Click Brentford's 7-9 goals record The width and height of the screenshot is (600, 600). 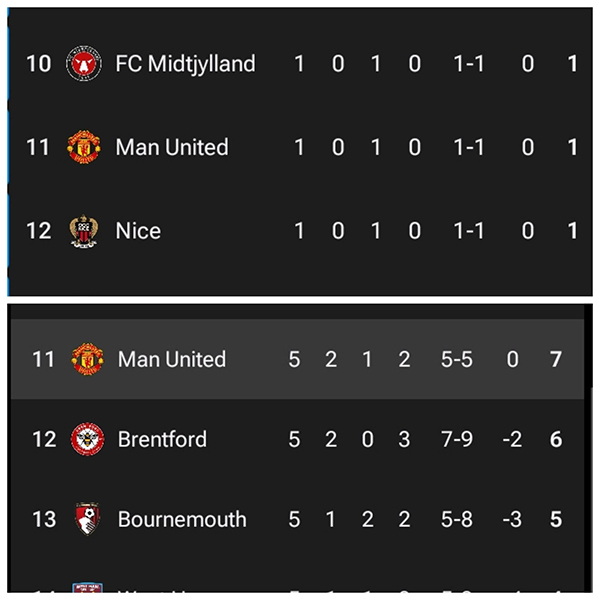tap(461, 439)
